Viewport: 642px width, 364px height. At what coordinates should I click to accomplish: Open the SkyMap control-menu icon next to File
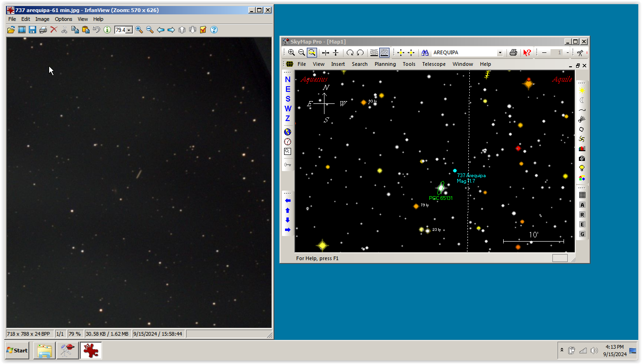(x=290, y=64)
